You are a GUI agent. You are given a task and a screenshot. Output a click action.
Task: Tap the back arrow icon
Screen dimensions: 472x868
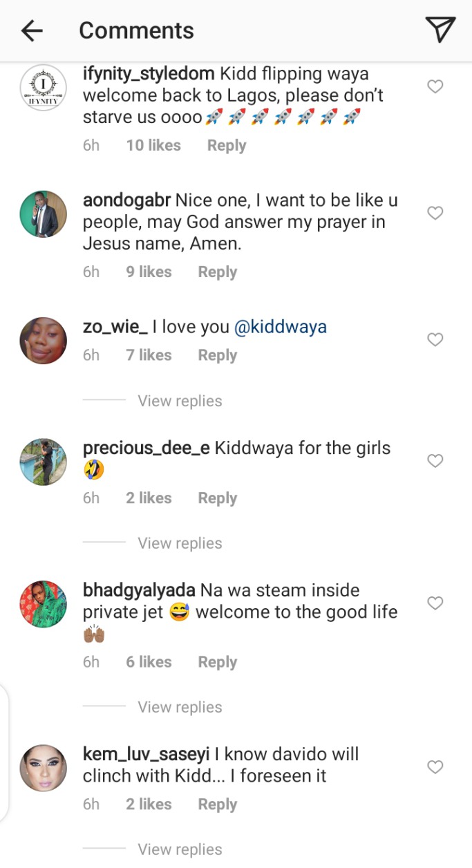pyautogui.click(x=32, y=30)
